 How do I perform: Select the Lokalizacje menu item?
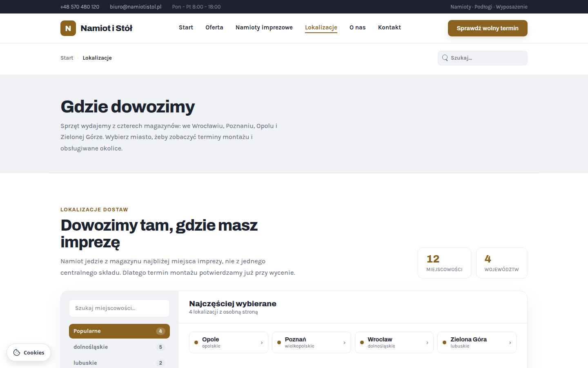click(321, 27)
